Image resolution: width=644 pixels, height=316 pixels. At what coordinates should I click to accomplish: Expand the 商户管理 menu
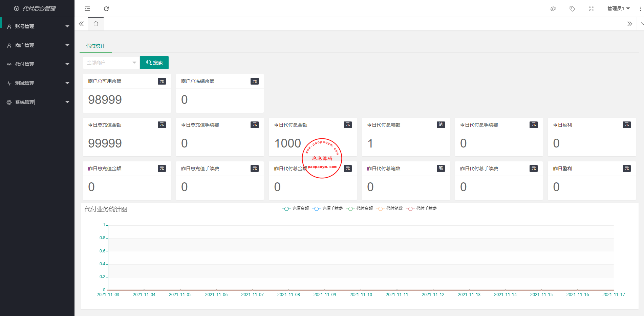[37, 45]
